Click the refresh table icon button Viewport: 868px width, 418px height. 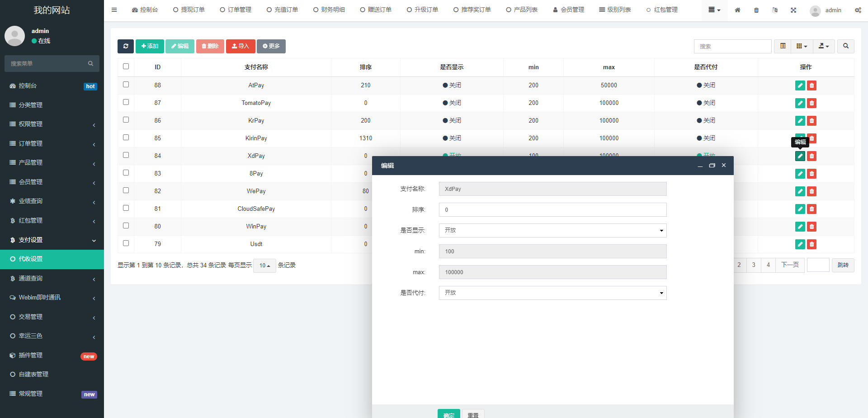126,46
